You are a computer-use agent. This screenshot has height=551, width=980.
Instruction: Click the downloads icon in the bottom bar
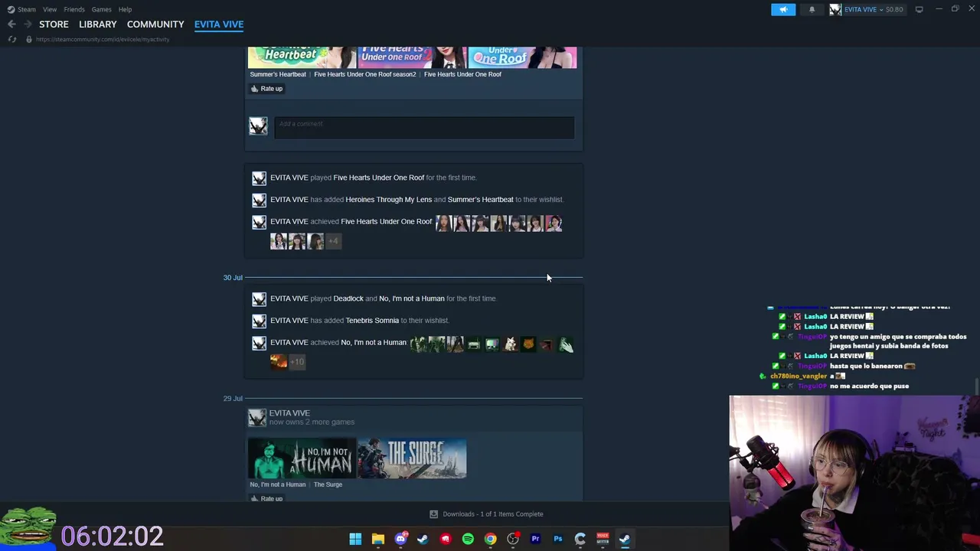tap(433, 514)
